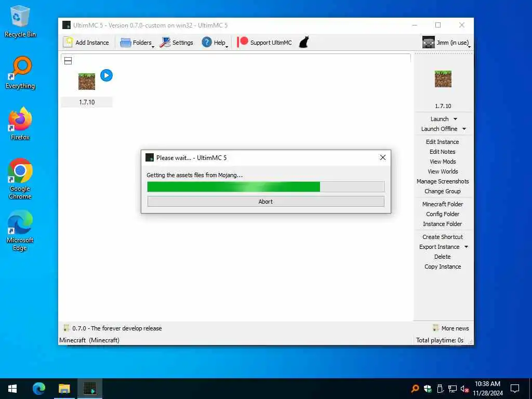Click the 1.7.10 name in side panel
532x399 pixels.
pyautogui.click(x=443, y=106)
